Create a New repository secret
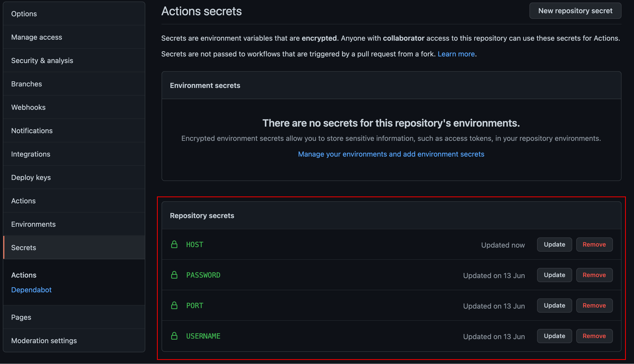 click(575, 11)
